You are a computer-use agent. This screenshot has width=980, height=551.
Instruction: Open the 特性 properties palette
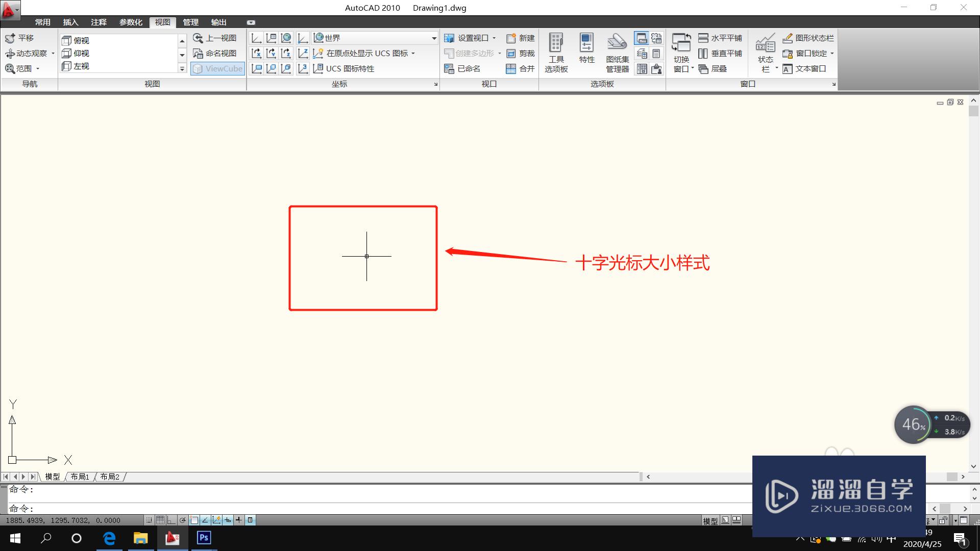586,49
